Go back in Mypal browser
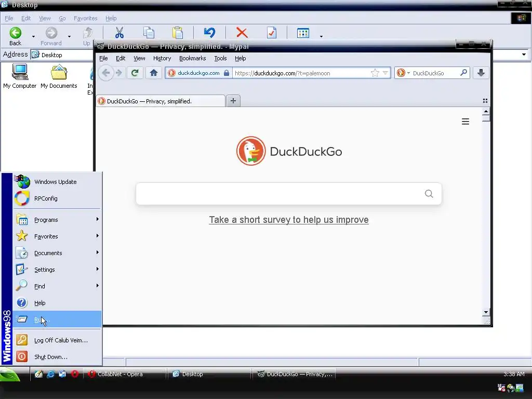 pyautogui.click(x=106, y=73)
